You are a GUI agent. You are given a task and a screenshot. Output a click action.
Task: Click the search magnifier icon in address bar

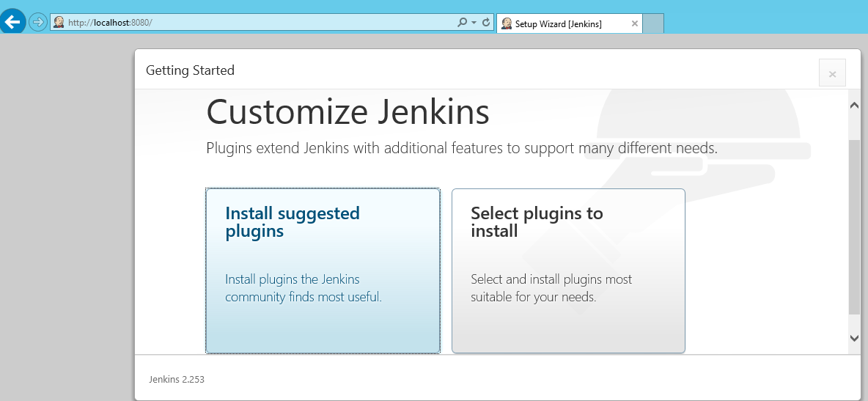click(x=463, y=22)
